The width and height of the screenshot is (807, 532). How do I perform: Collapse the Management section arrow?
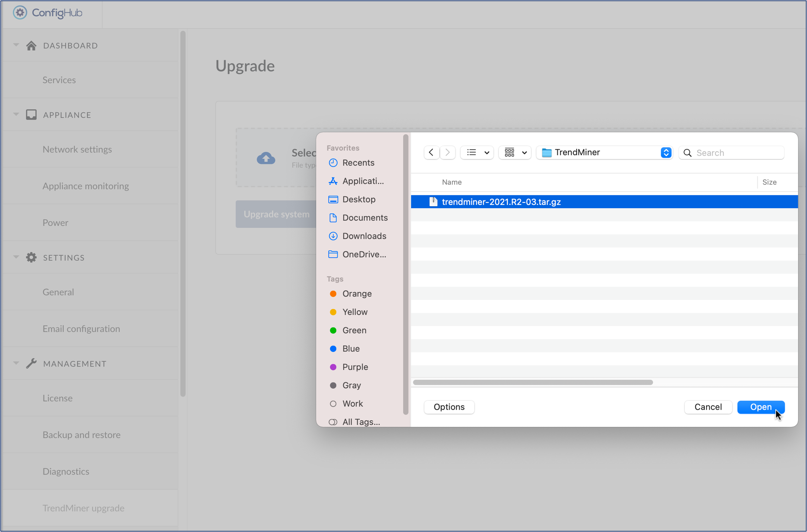[x=16, y=363]
